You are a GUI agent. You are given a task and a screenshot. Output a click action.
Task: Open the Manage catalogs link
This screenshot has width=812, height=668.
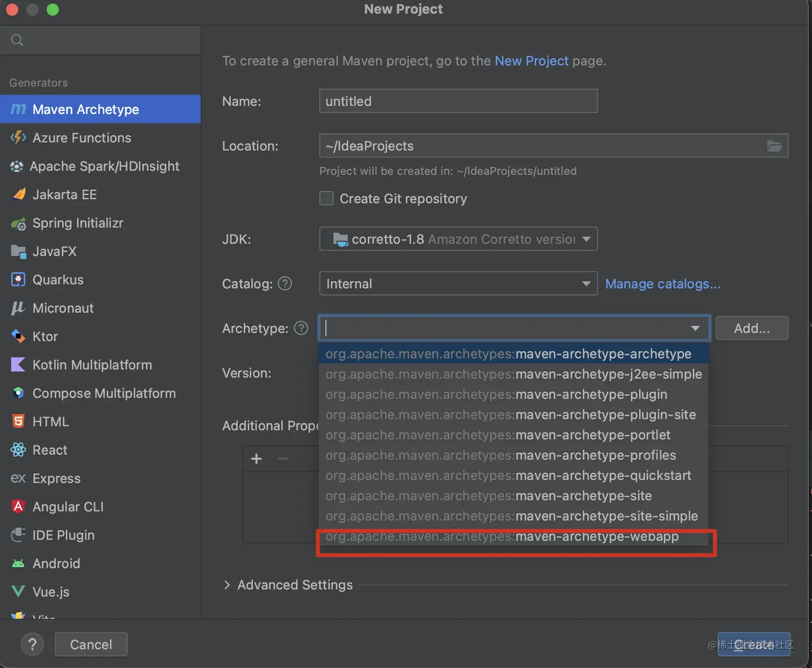click(663, 284)
